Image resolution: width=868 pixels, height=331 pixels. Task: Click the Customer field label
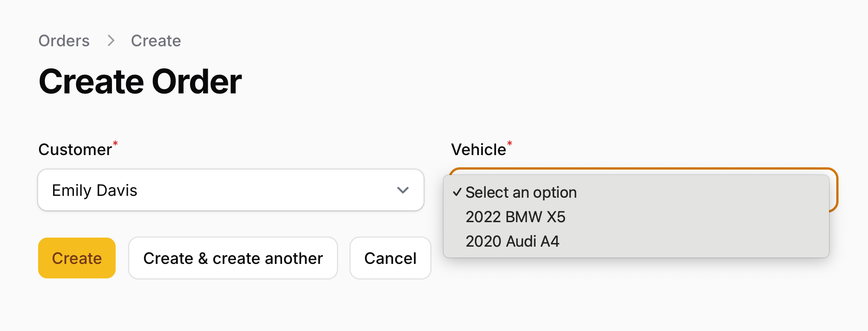point(75,150)
